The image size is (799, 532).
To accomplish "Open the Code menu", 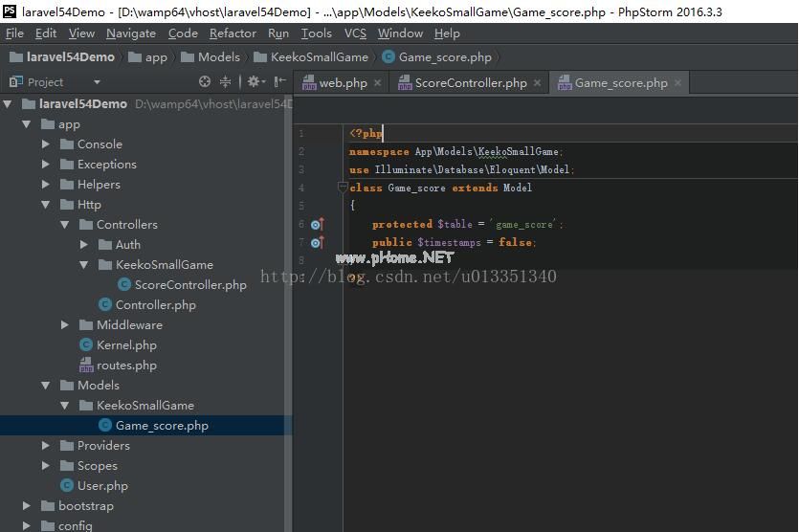I will click(183, 33).
